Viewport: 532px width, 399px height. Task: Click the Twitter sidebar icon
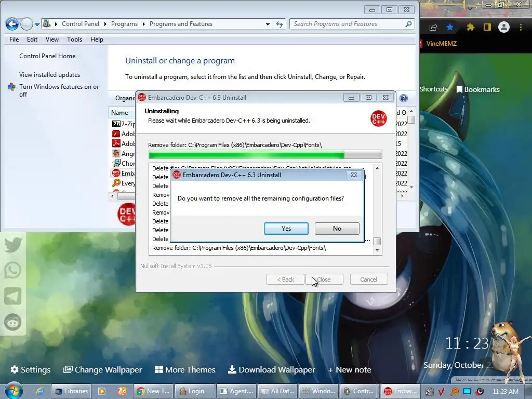13,245
